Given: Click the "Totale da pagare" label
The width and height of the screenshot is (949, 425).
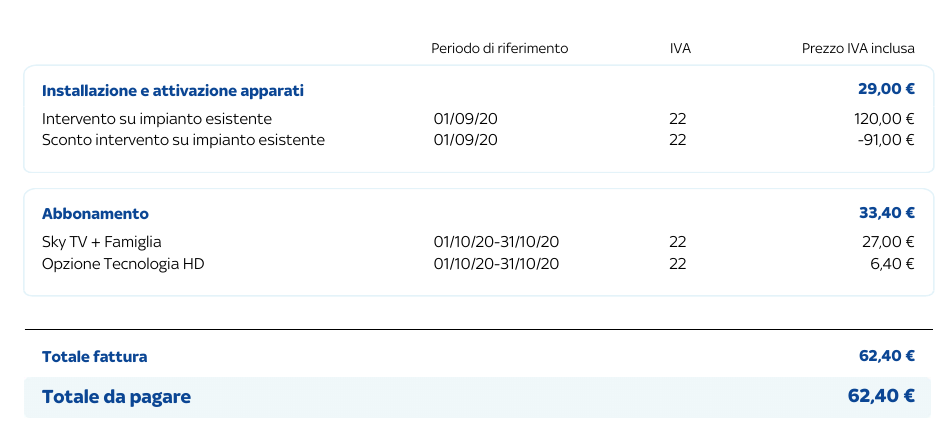Looking at the screenshot, I should pos(116,397).
